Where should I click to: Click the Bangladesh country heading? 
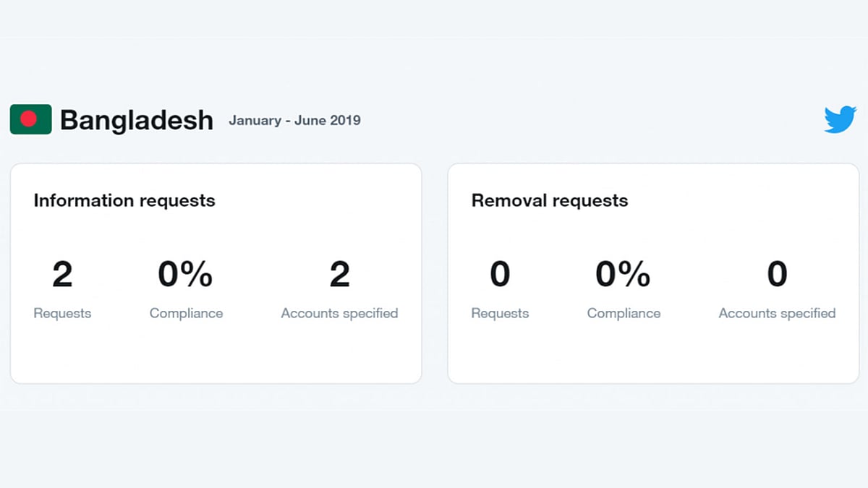pyautogui.click(x=137, y=120)
